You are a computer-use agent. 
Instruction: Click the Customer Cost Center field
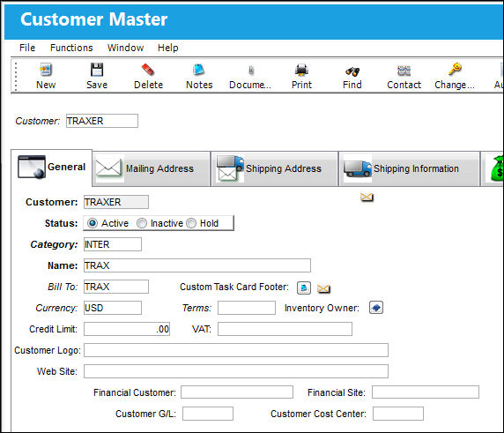[398, 414]
